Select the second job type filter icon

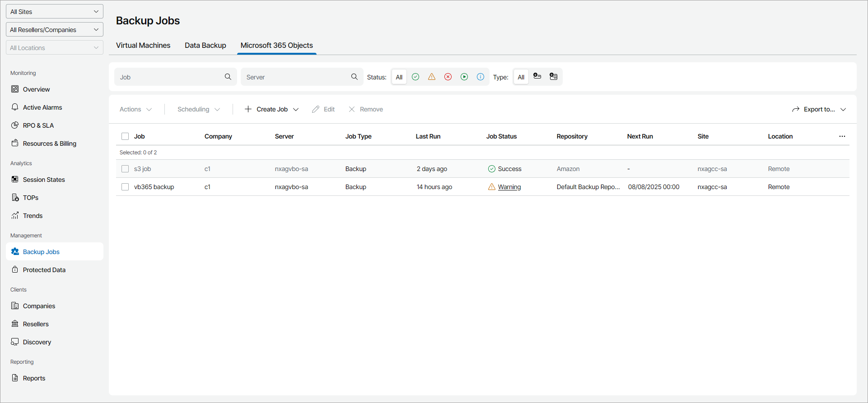click(x=554, y=76)
